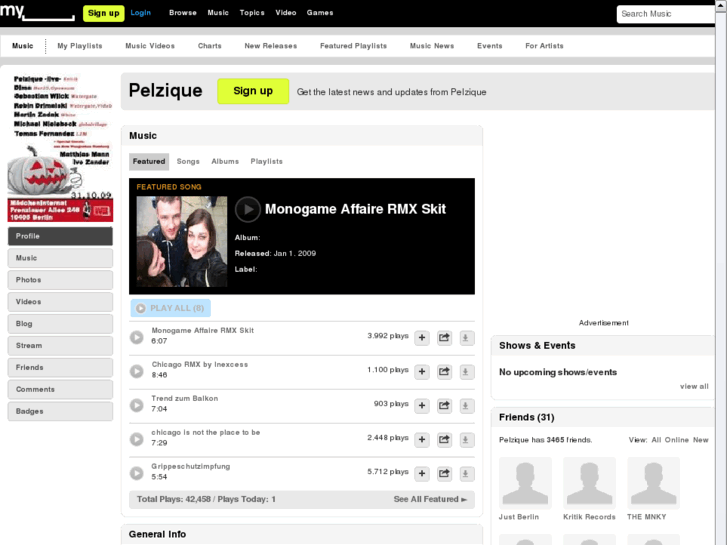727x545 pixels.
Task: Open Photos in the sidebar
Action: (60, 280)
